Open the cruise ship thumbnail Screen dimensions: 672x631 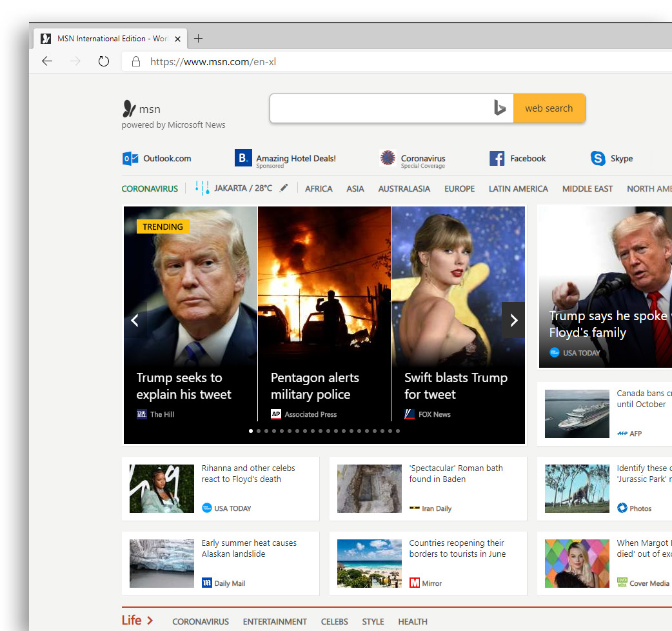coord(577,414)
